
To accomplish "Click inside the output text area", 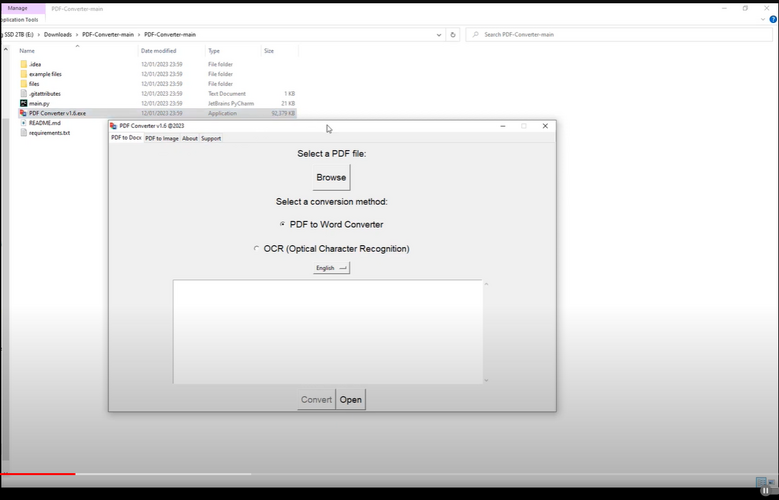I will pos(327,332).
